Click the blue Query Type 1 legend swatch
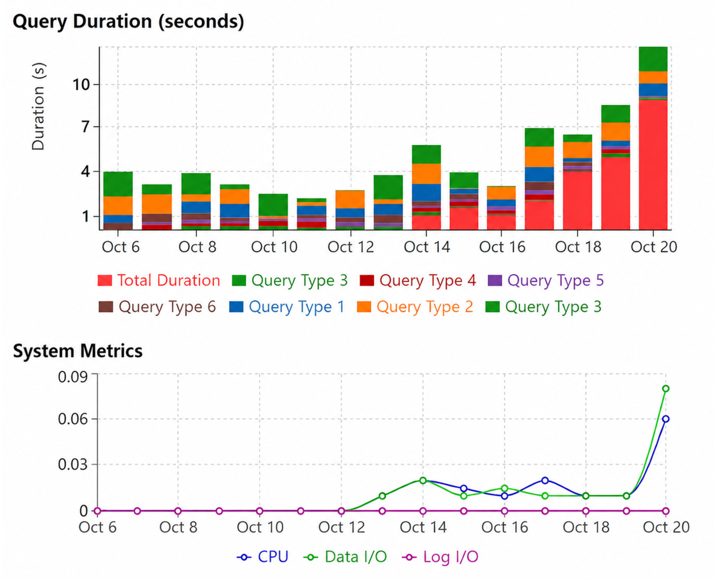Screen dimensions: 719x588 (236, 307)
